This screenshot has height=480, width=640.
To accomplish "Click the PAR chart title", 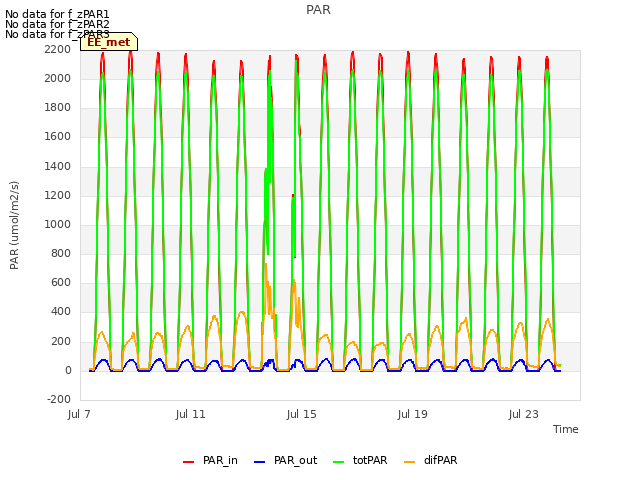I will pos(318,10).
